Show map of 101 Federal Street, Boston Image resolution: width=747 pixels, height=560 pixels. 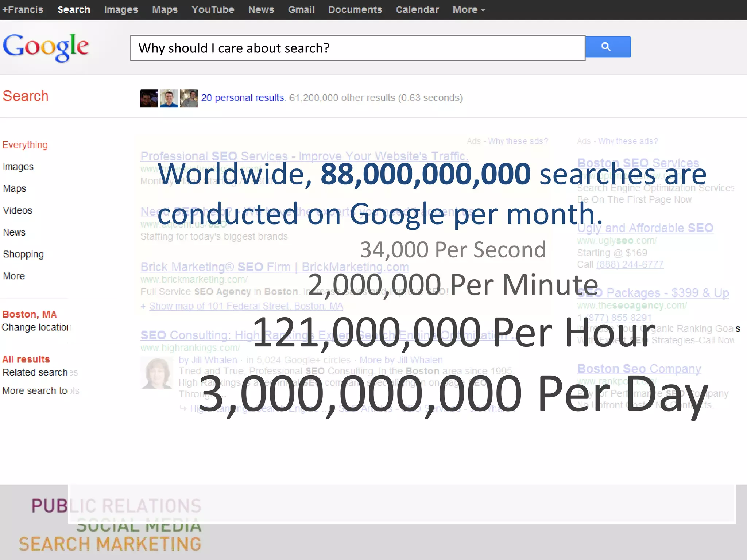coord(246,306)
